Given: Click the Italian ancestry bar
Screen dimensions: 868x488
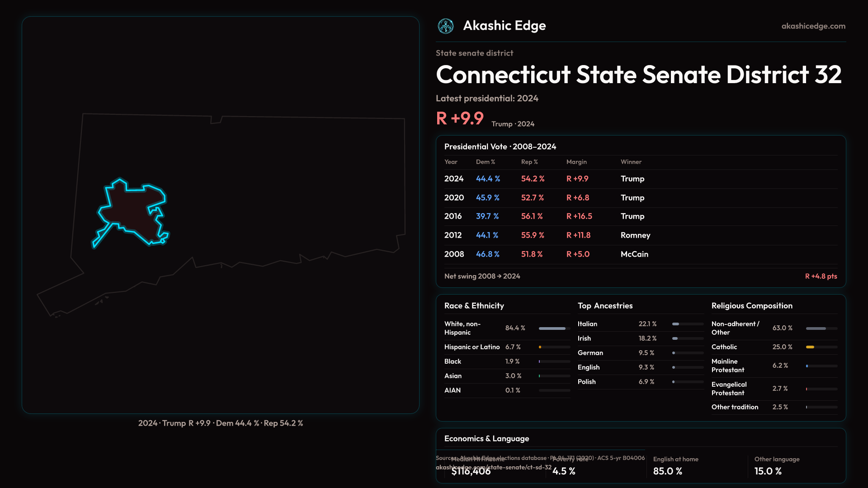Looking at the screenshot, I should [x=676, y=324].
